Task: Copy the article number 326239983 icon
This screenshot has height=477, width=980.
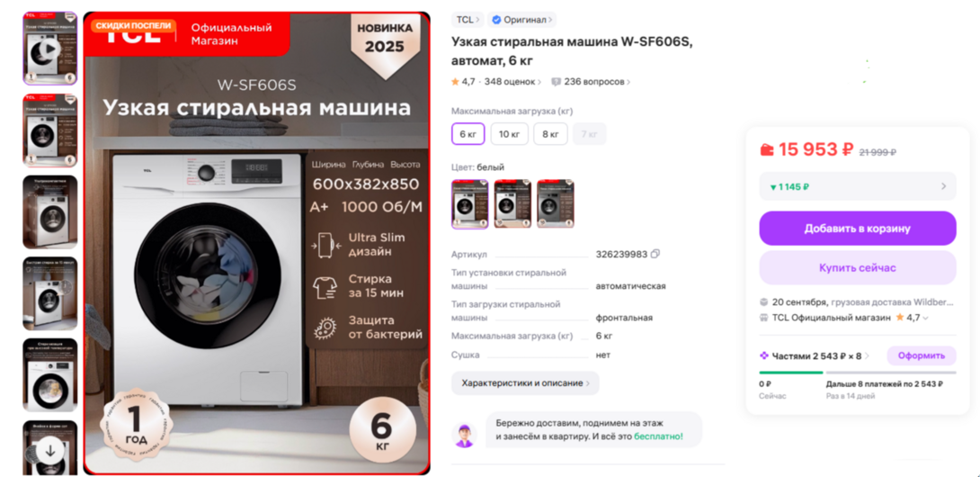Action: (x=655, y=254)
